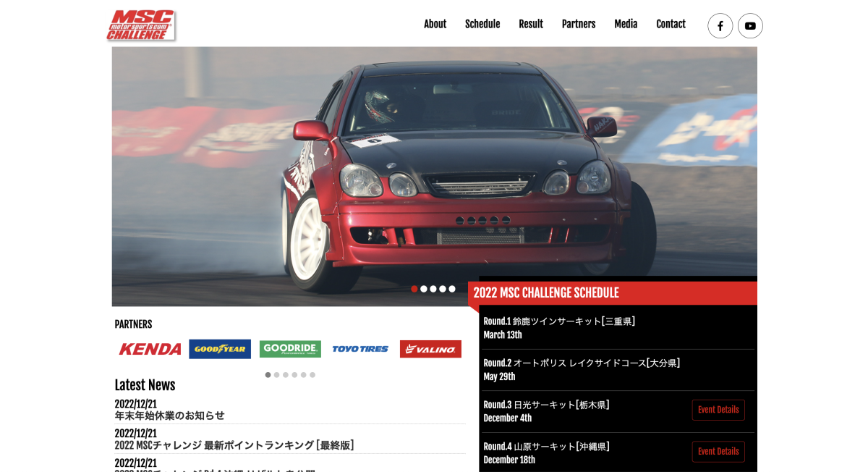The image size is (868, 472).
Task: Select the first hero slider dot
Action: (x=414, y=289)
